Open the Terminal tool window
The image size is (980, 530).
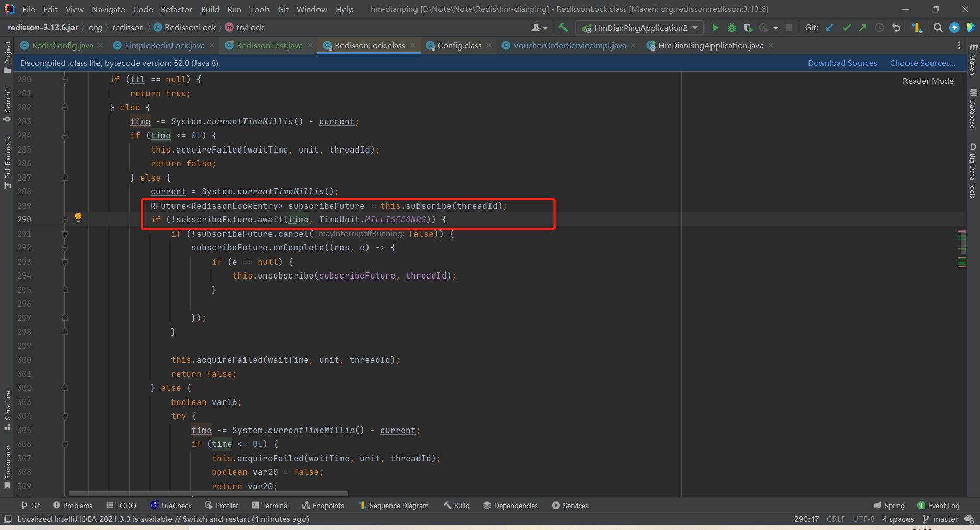(x=271, y=506)
